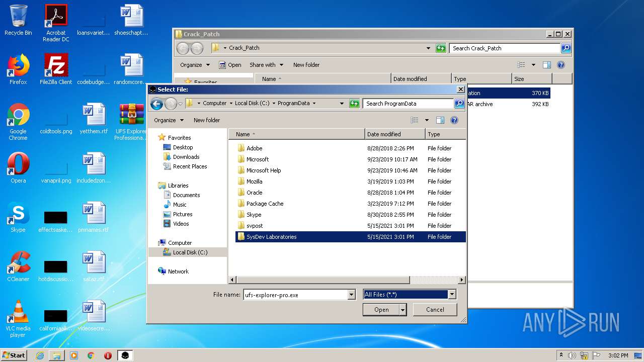Expand Recent pages arrow in dialog navigation
The width and height of the screenshot is (644, 362).
coord(180,104)
